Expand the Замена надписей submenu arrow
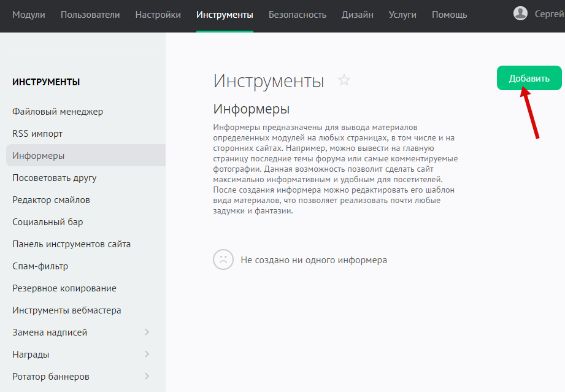This screenshot has width=565, height=392. click(x=147, y=332)
